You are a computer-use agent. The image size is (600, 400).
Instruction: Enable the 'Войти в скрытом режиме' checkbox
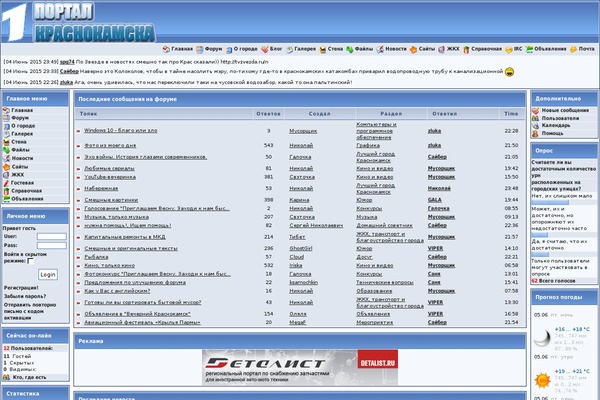(31, 261)
